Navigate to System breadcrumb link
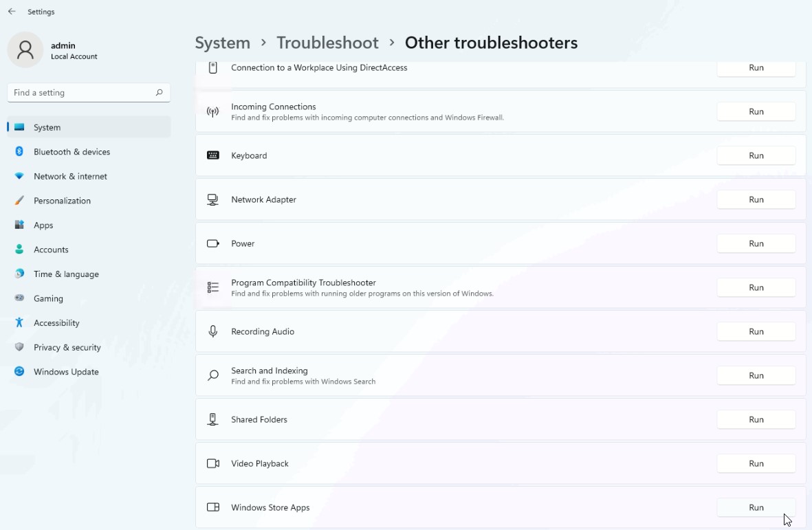 222,43
